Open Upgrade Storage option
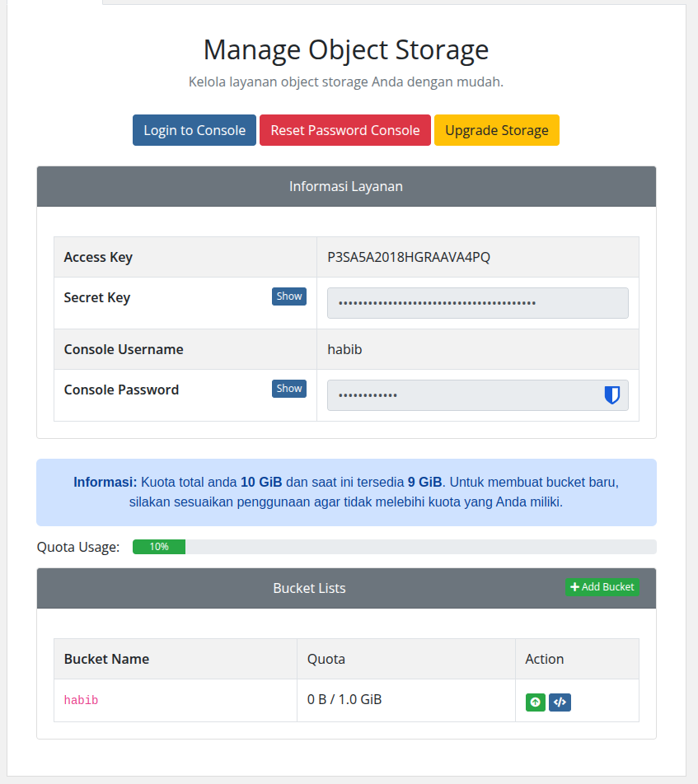698x784 pixels. tap(496, 130)
